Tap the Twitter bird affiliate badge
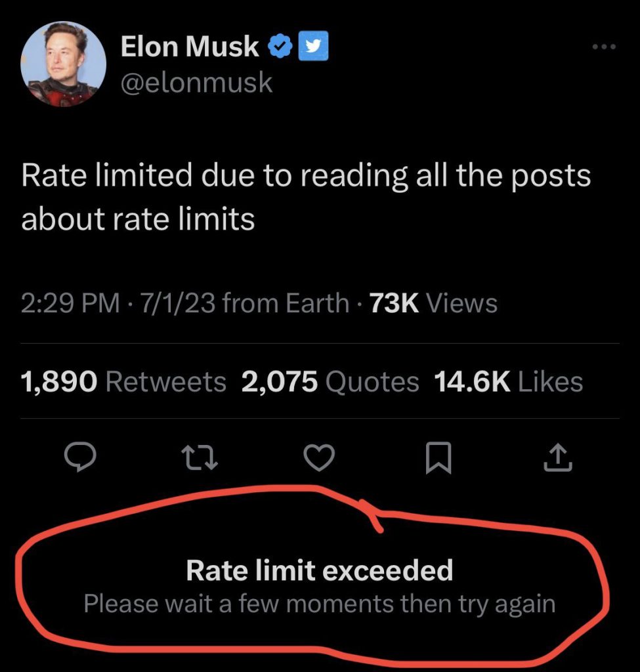 (313, 46)
